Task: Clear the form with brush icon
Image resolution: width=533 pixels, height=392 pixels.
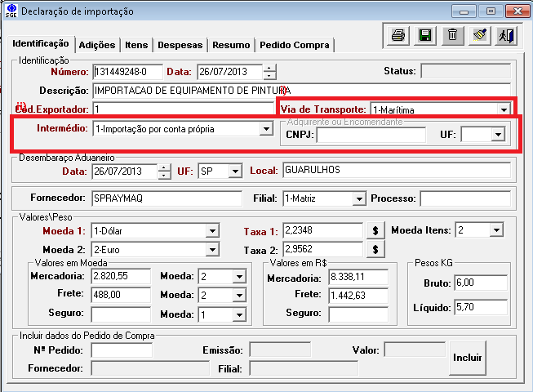Action: pos(479,35)
